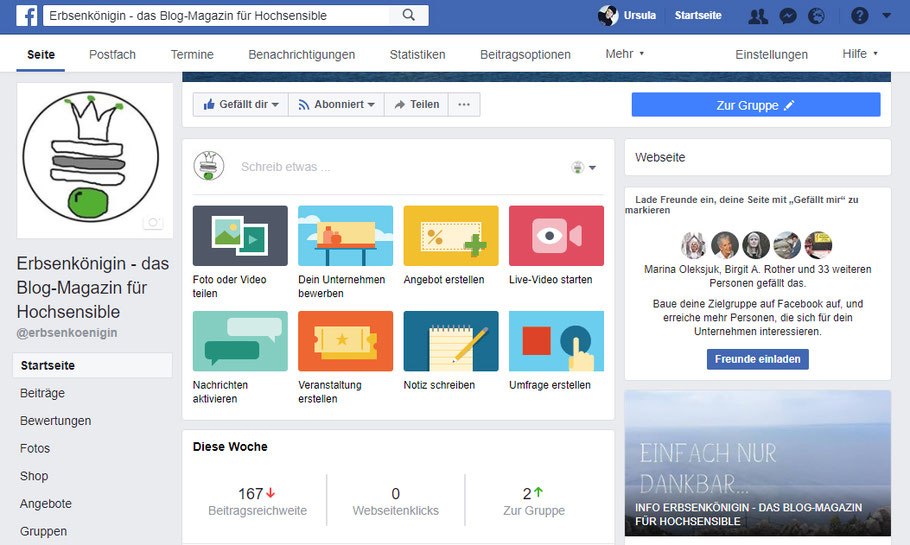
Task: Click the Teilen button
Action: pyautogui.click(x=417, y=104)
